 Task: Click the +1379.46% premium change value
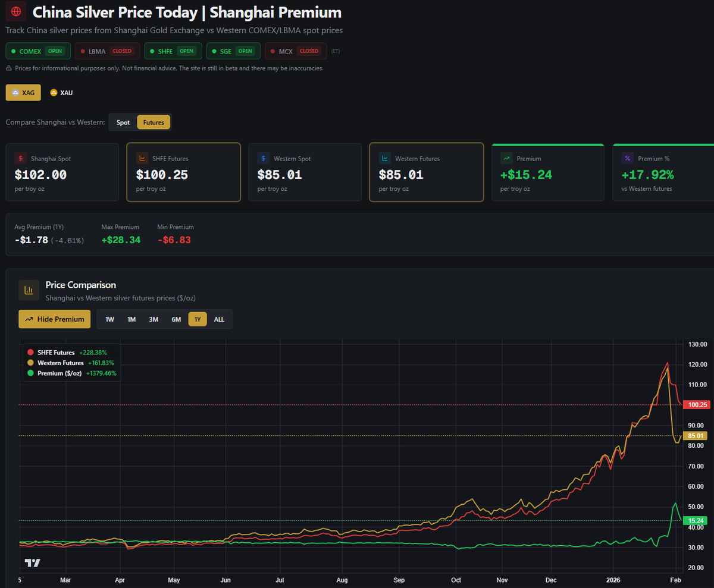click(x=101, y=373)
